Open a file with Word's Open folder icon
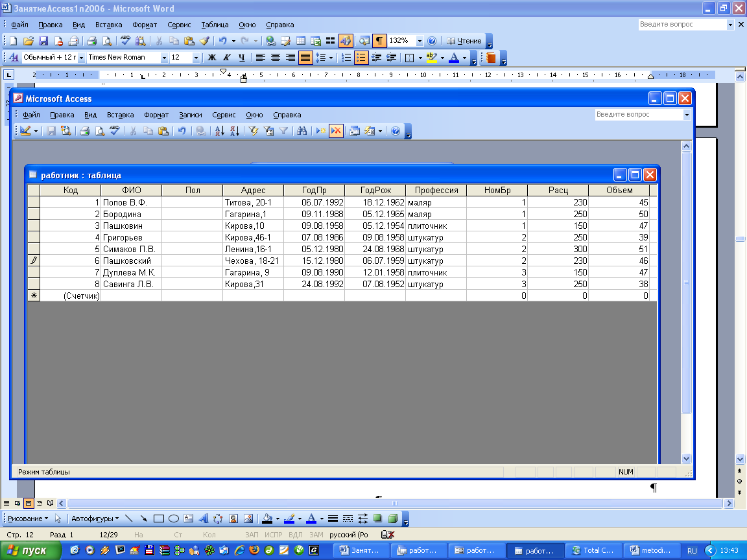The width and height of the screenshot is (747, 560). coord(29,41)
